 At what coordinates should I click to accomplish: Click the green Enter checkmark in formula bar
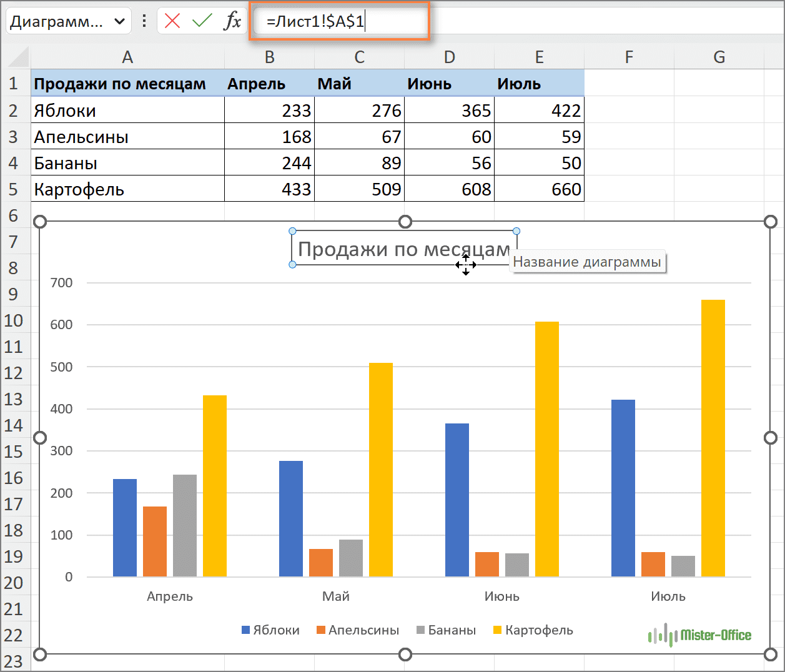202,21
